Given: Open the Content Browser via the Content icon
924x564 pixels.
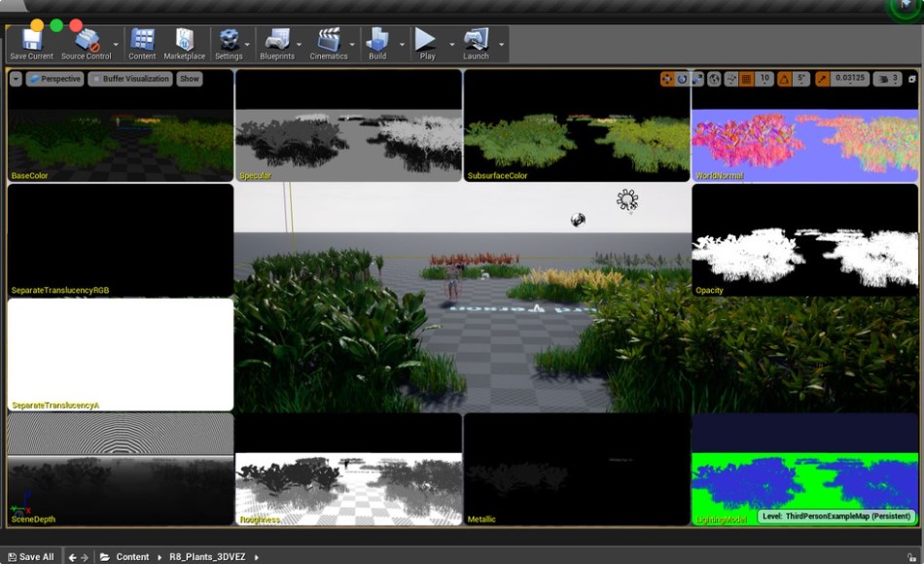Looking at the screenshot, I should pyautogui.click(x=142, y=39).
